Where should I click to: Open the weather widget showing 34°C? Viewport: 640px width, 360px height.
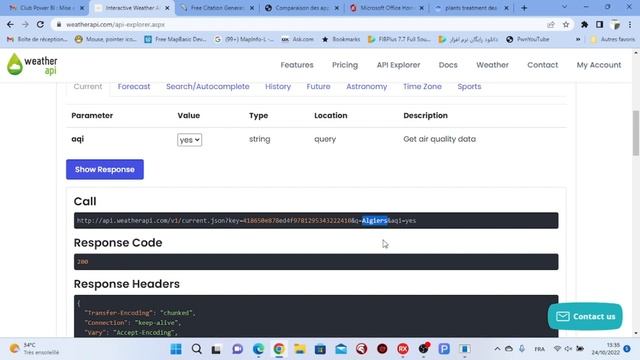click(x=35, y=349)
